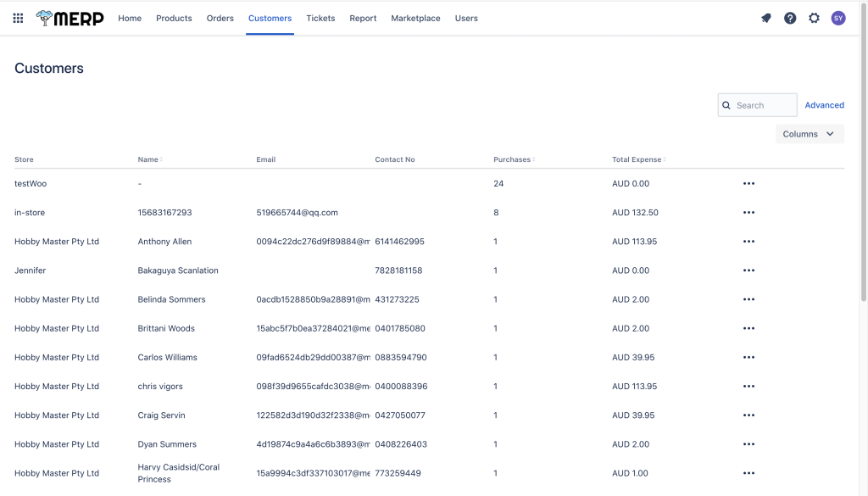The height and width of the screenshot is (496, 868).
Task: Sort by Total Expense column header
Action: [637, 159]
